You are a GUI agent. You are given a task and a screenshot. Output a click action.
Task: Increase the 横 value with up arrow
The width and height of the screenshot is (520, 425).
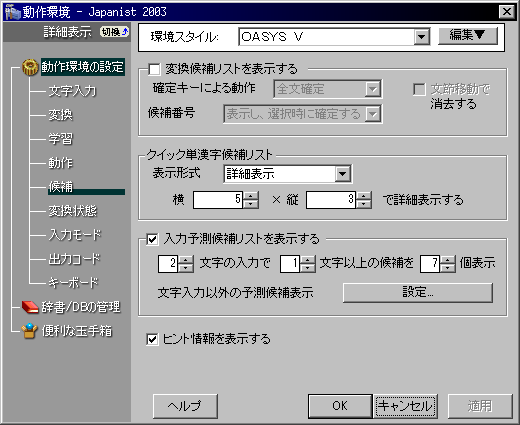pyautogui.click(x=251, y=196)
